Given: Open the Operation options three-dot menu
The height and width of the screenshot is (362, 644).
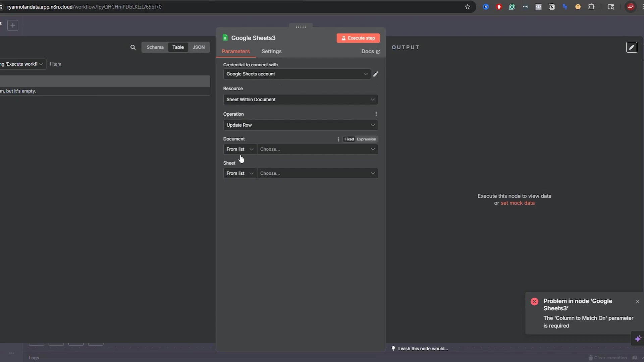Looking at the screenshot, I should pyautogui.click(x=376, y=114).
